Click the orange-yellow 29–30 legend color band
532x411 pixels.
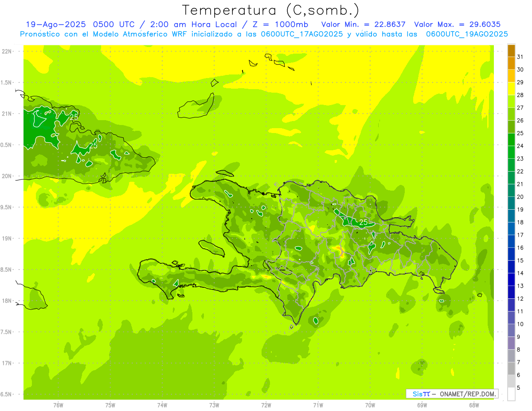(511, 76)
